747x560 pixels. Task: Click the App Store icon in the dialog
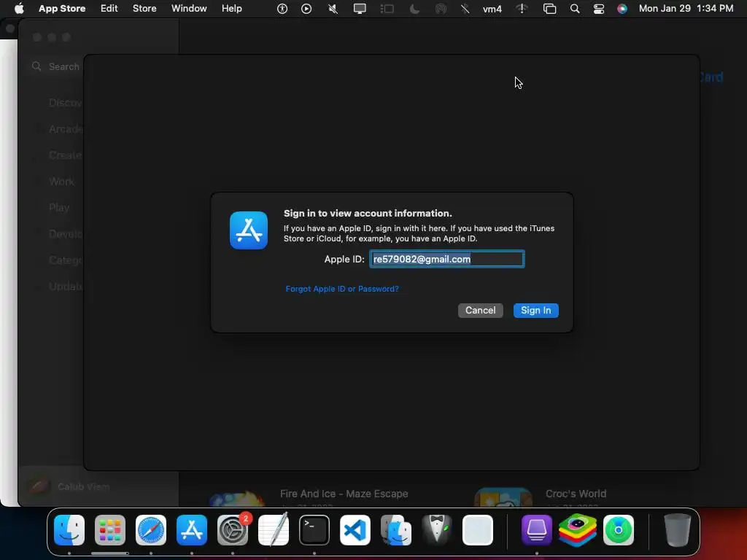[249, 230]
